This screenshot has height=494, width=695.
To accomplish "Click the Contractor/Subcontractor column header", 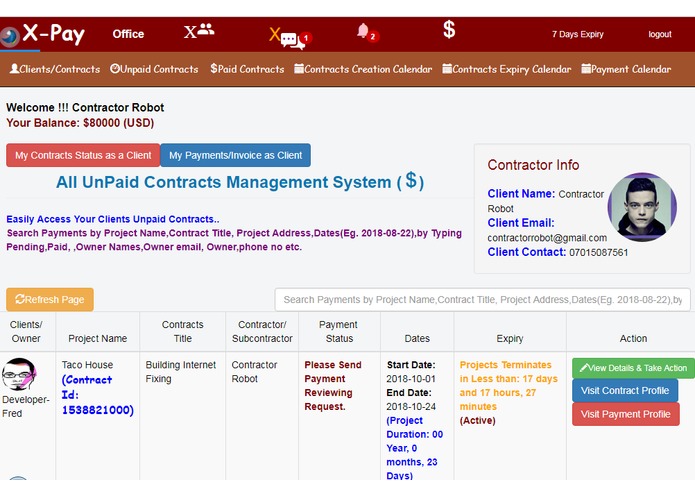I will coord(262,331).
